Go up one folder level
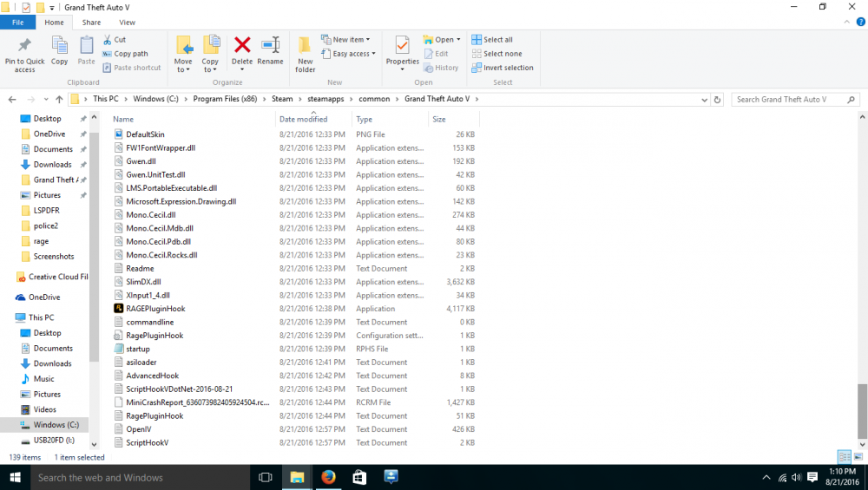This screenshot has width=868, height=490. pos(59,100)
